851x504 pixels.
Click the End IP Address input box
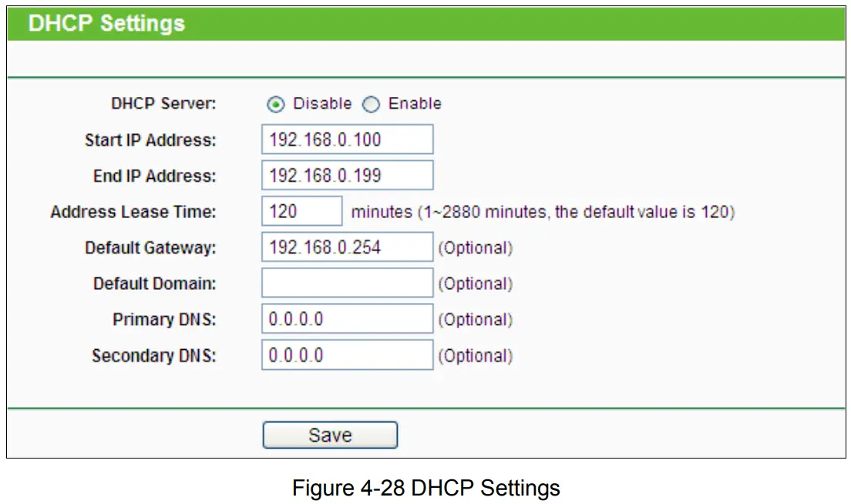(347, 175)
